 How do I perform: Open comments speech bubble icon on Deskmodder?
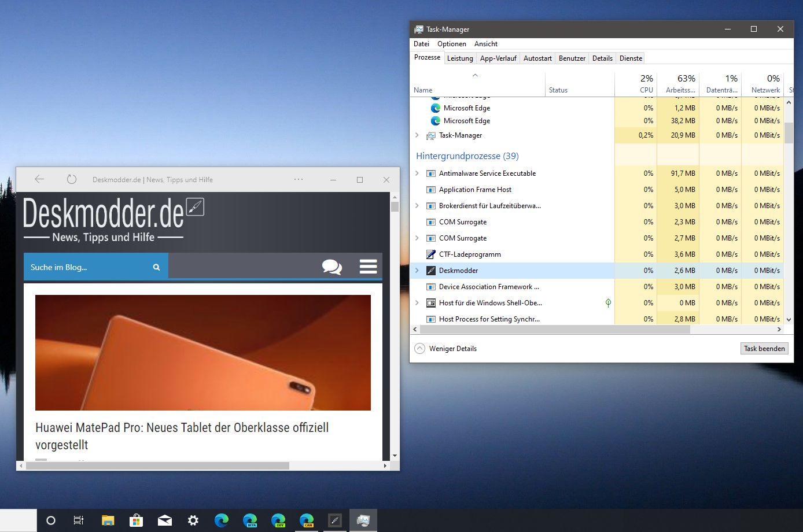[332, 267]
